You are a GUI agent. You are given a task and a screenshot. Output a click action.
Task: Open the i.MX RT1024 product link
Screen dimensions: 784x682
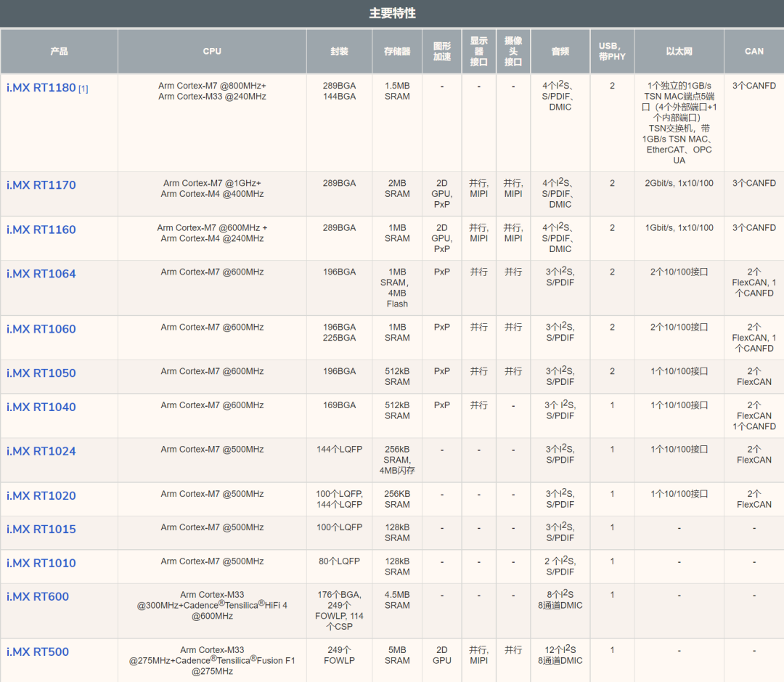41,451
